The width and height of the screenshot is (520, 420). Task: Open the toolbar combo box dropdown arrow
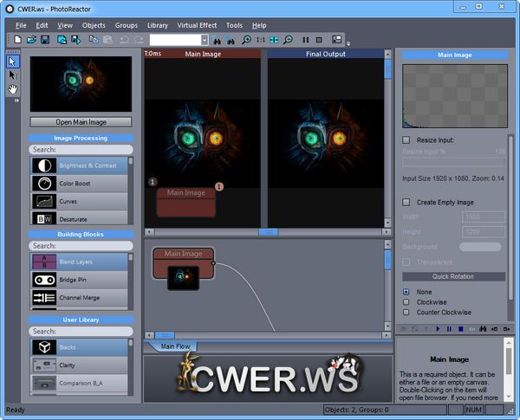coord(205,40)
